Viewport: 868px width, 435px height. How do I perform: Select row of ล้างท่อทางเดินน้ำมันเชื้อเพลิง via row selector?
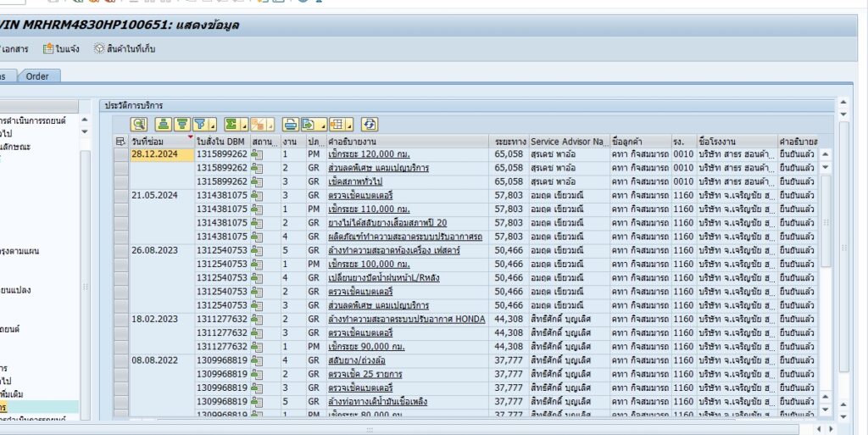tap(120, 401)
